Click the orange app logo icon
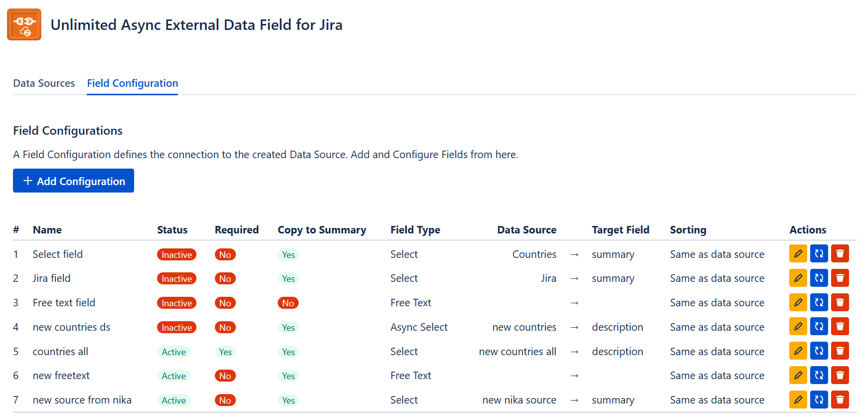868x419 pixels. [x=24, y=24]
